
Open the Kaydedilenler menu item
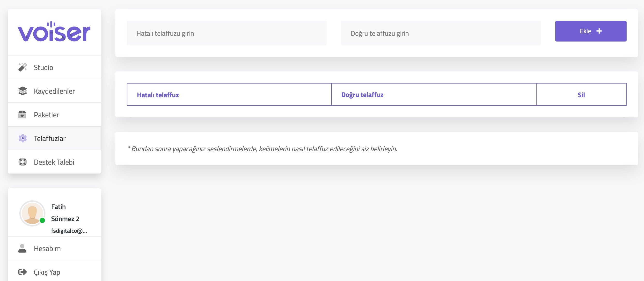click(x=54, y=91)
